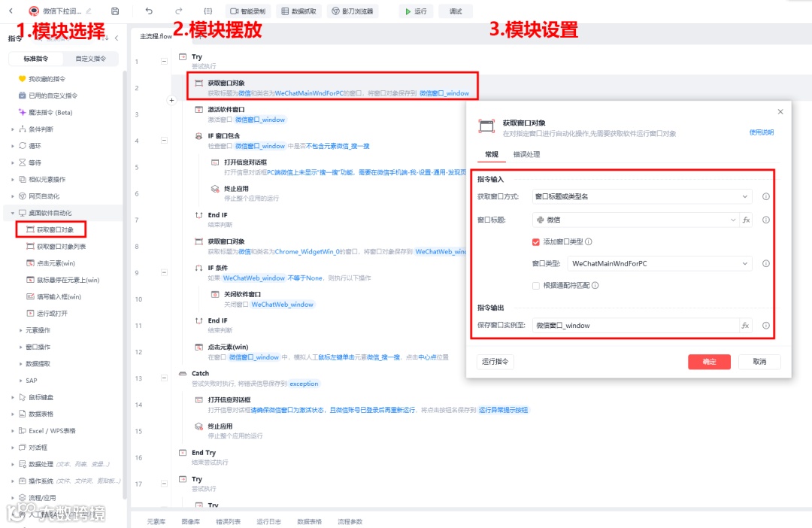The image size is (812, 528).
Task: Click the 调试 debug button
Action: (456, 11)
